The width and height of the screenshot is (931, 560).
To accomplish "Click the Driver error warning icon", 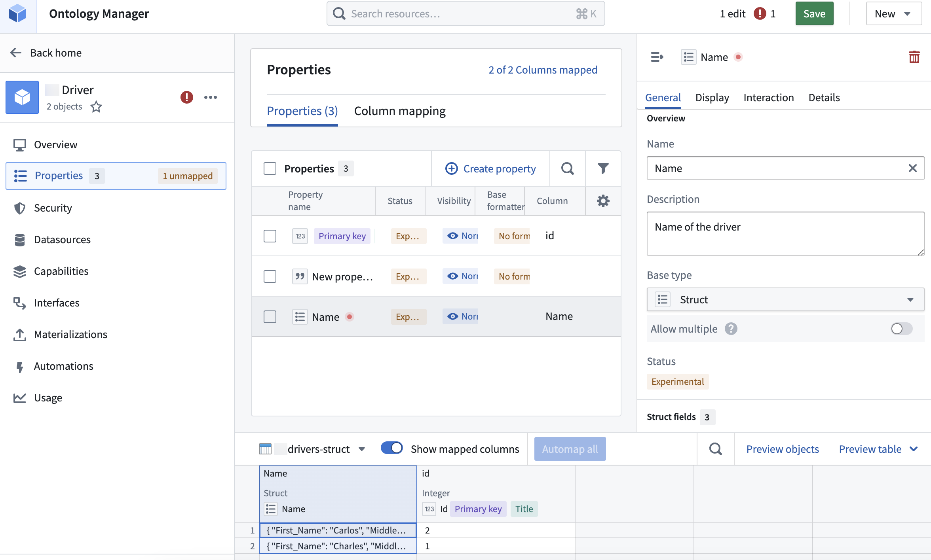I will pos(187,97).
